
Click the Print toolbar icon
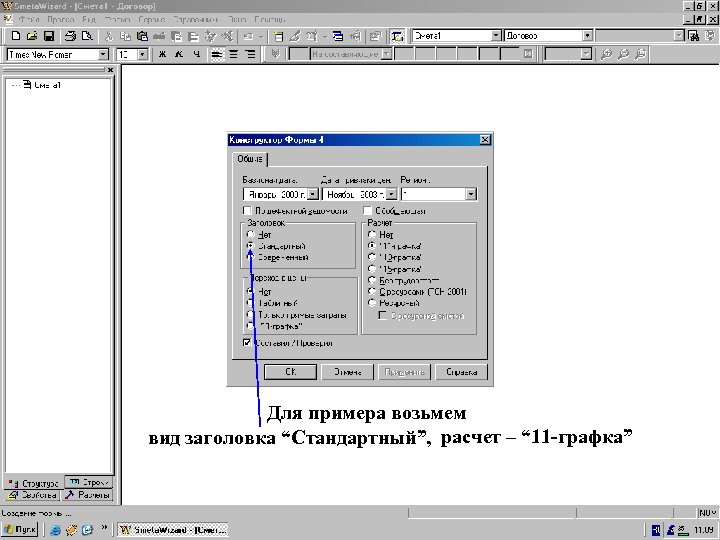[70, 36]
